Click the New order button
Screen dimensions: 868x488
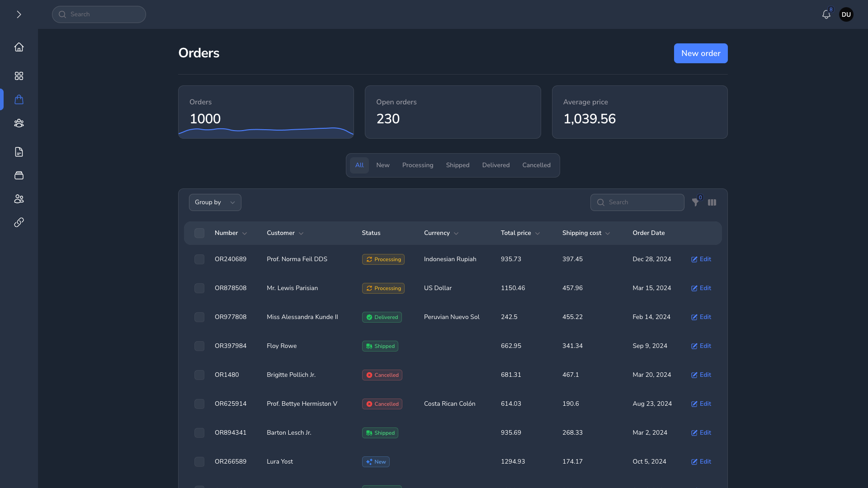point(700,53)
